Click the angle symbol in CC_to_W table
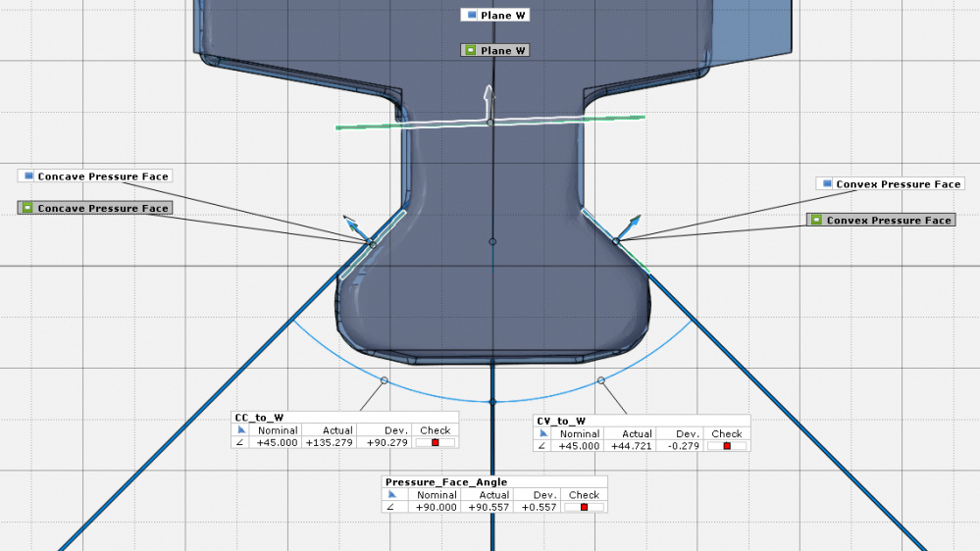The width and height of the screenshot is (980, 551). click(x=240, y=443)
